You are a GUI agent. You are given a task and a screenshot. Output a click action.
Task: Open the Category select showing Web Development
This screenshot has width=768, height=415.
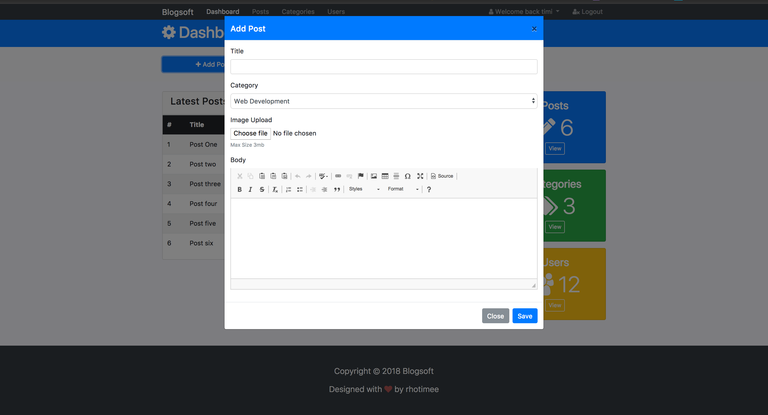(384, 101)
